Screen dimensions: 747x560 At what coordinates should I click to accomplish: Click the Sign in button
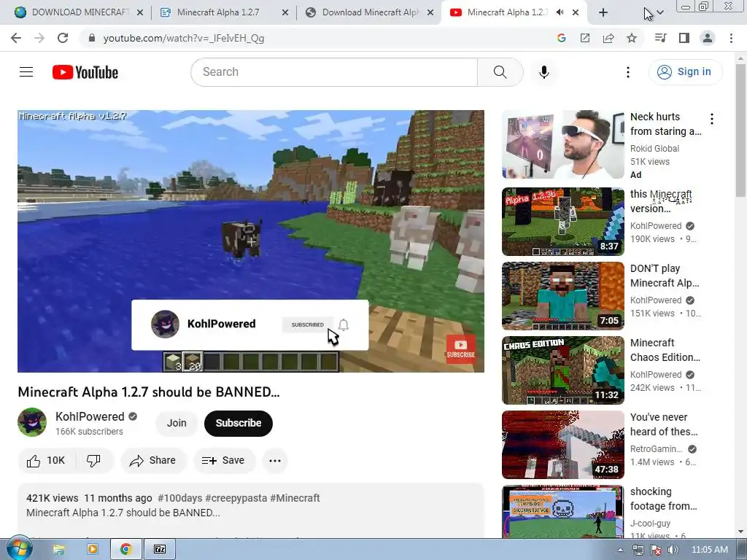point(685,72)
